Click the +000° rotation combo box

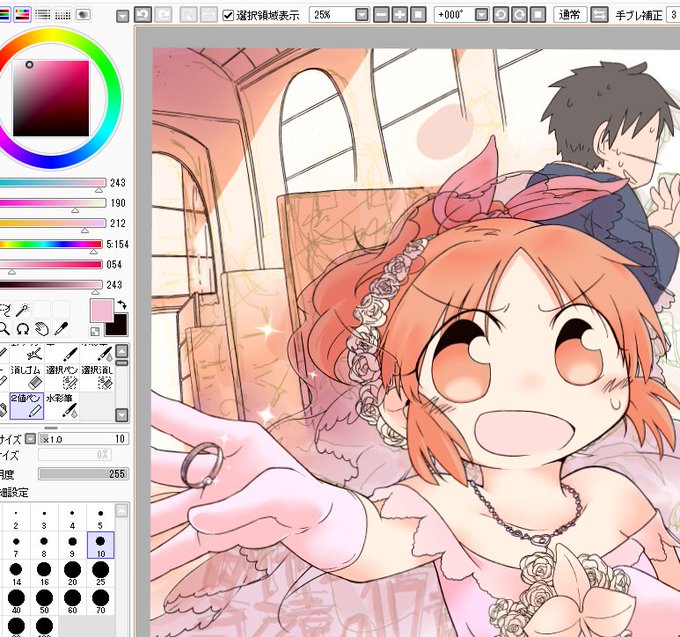461,15
